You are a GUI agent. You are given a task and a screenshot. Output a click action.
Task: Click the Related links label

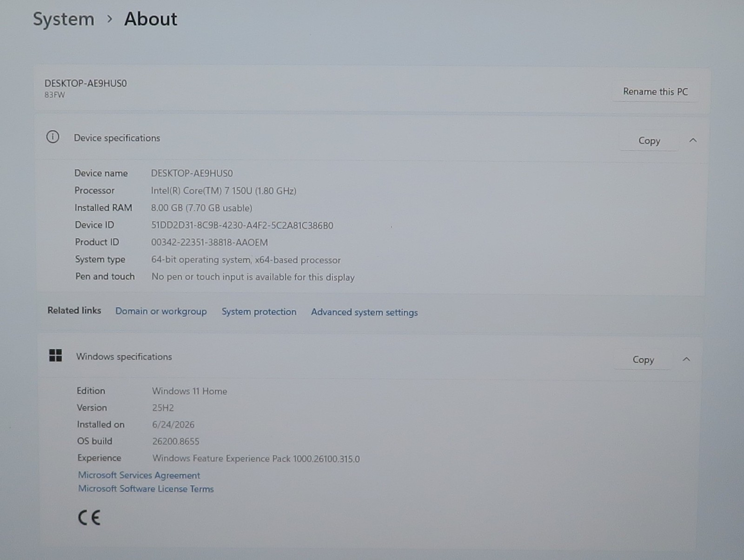pos(74,310)
